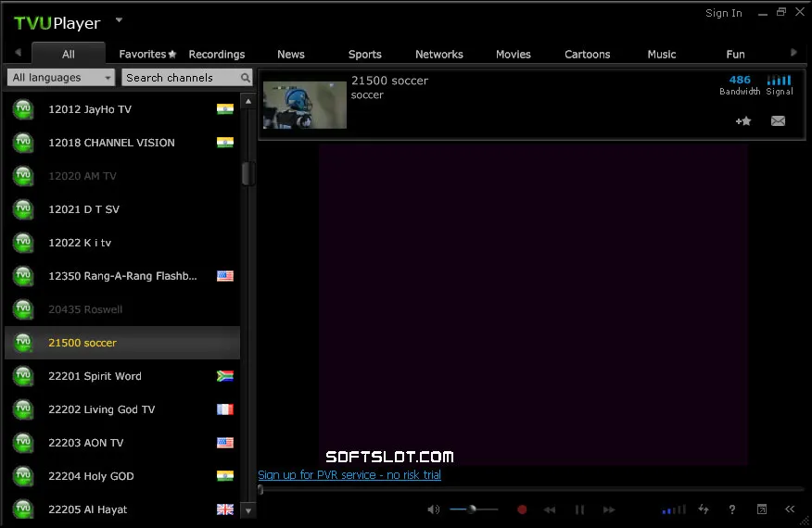This screenshot has width=812, height=528.
Task: Show more category tabs with right arrow
Action: tap(793, 52)
